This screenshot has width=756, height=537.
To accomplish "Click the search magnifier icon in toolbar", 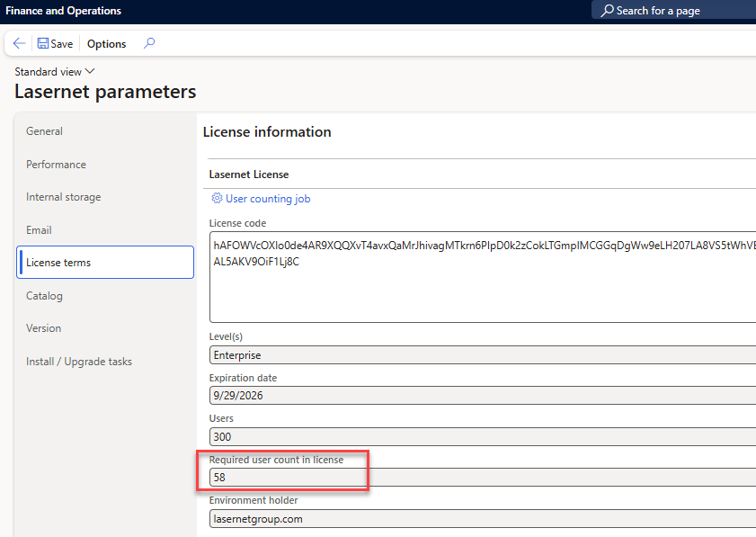I will point(149,43).
